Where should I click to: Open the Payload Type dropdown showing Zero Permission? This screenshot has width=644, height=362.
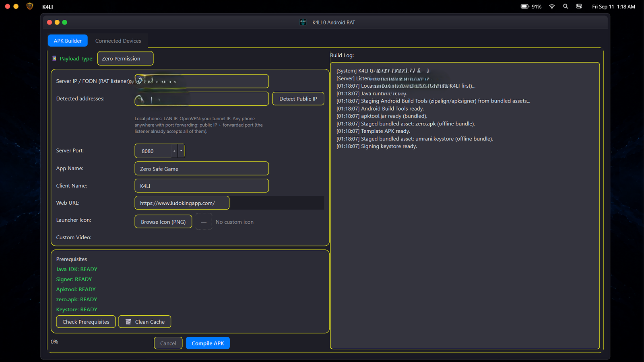125,58
